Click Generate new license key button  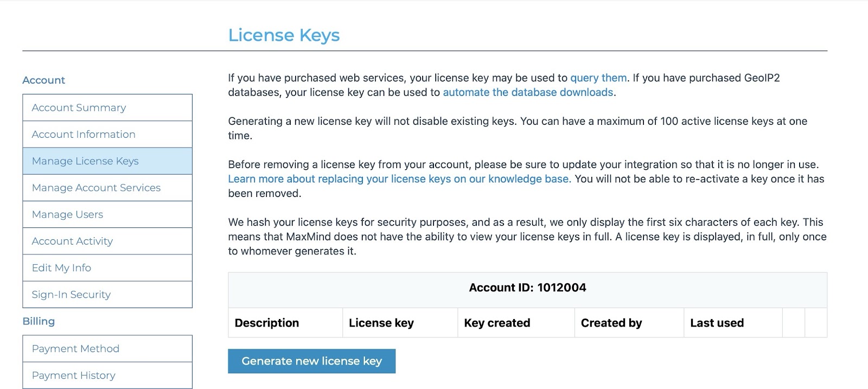tap(311, 361)
